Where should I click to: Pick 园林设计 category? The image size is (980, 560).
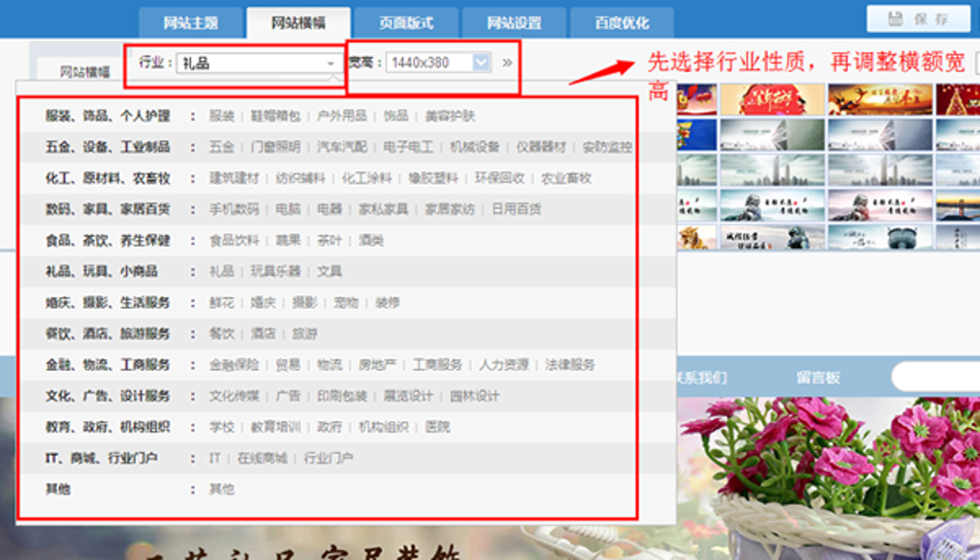pos(475,396)
